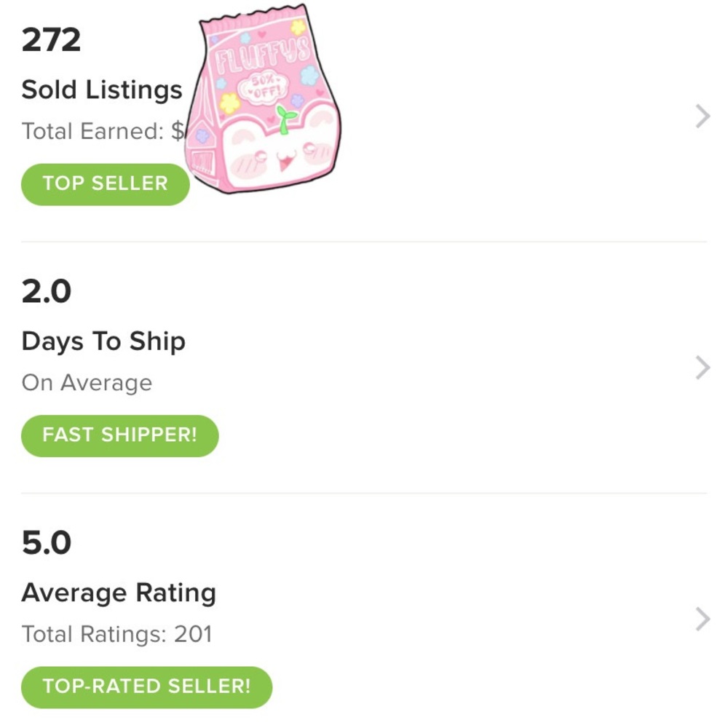728x728 pixels.
Task: Select the 2.0 days shipping stat
Action: tap(46, 290)
